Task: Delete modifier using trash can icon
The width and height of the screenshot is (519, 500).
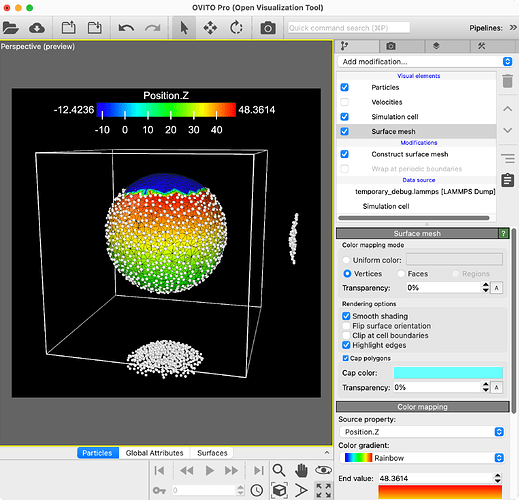Action: [507, 81]
